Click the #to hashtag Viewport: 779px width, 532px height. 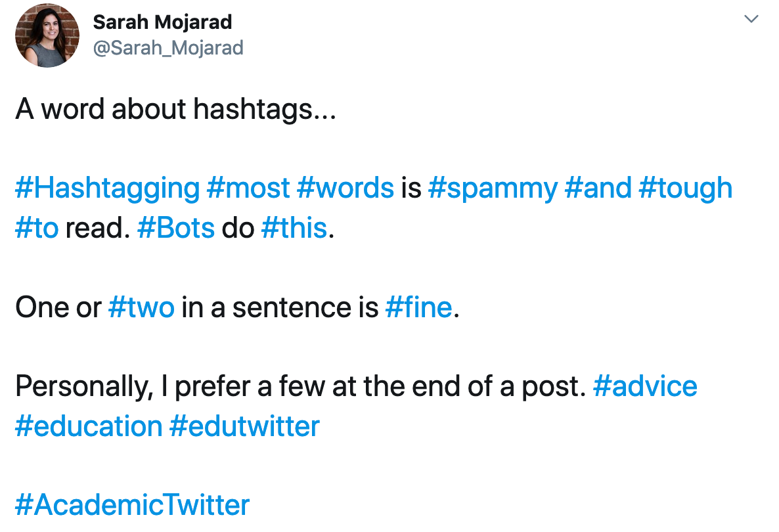(37, 228)
